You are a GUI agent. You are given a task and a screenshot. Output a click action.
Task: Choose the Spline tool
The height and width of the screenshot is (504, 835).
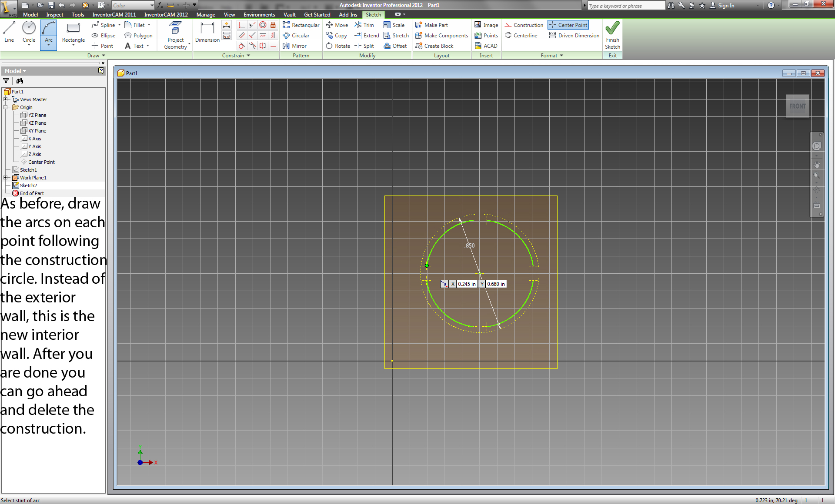(x=104, y=25)
